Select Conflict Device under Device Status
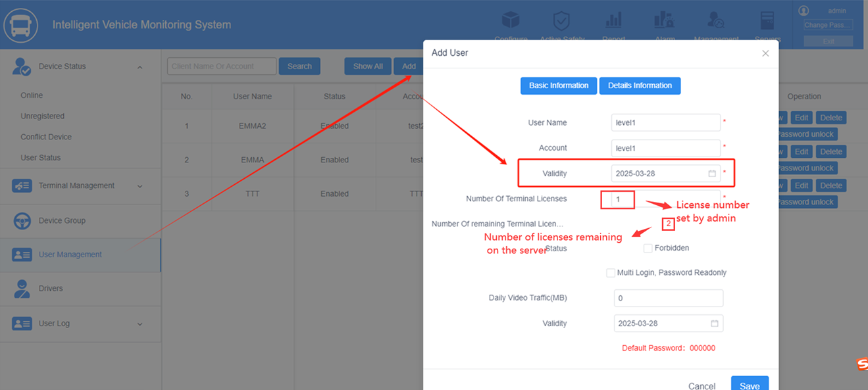 (46, 137)
